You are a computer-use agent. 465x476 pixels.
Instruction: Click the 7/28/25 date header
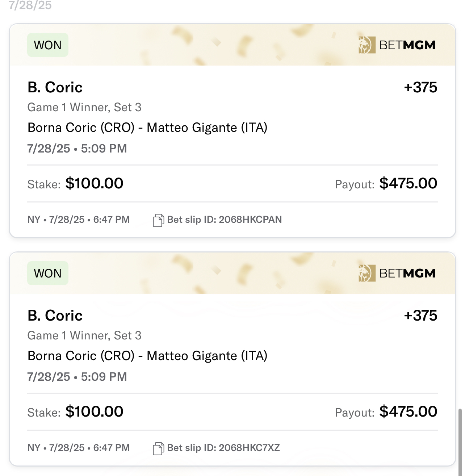click(30, 5)
